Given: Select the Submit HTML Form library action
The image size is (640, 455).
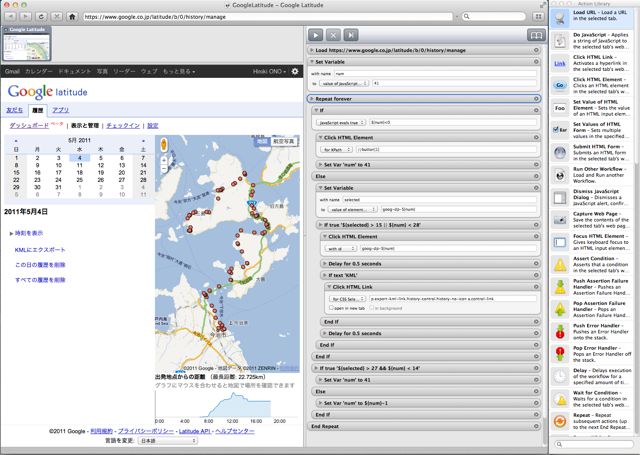Looking at the screenshot, I should (593, 153).
